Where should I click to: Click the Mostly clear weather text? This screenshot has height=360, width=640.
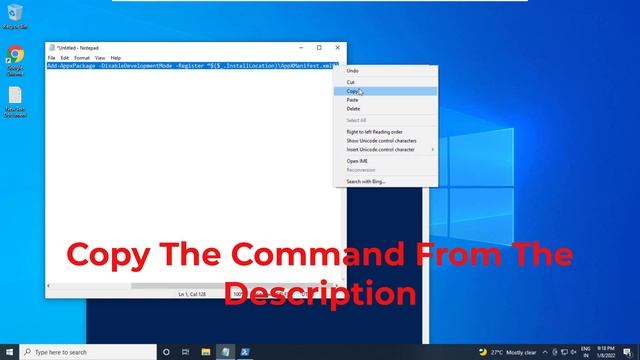click(521, 352)
